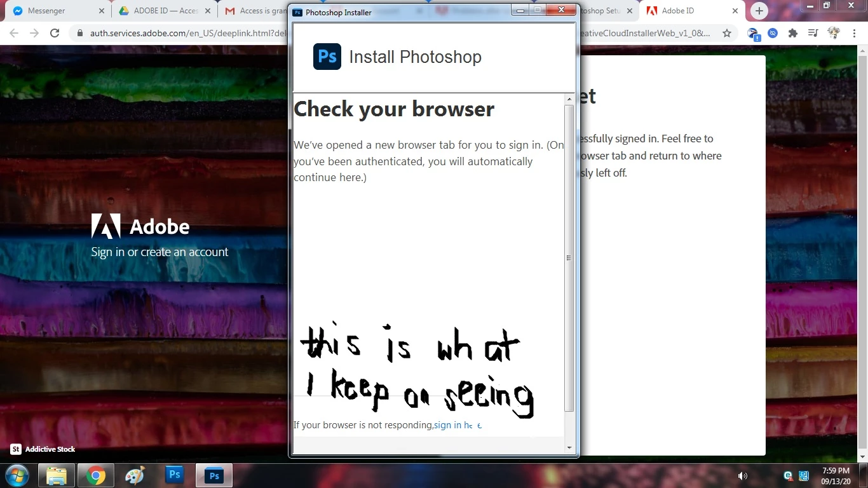
Task: Select the highlighted Photoshop Installer taskbar icon
Action: click(214, 475)
